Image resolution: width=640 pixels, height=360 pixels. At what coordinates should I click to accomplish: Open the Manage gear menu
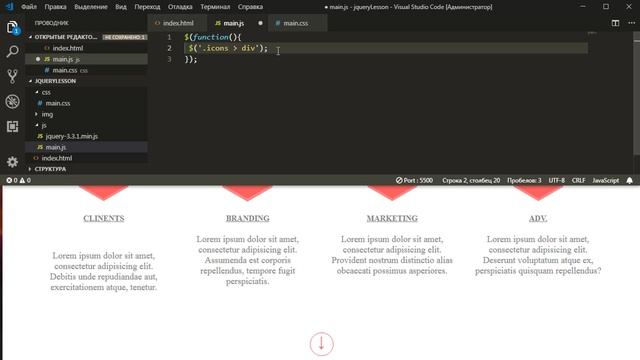pyautogui.click(x=12, y=162)
